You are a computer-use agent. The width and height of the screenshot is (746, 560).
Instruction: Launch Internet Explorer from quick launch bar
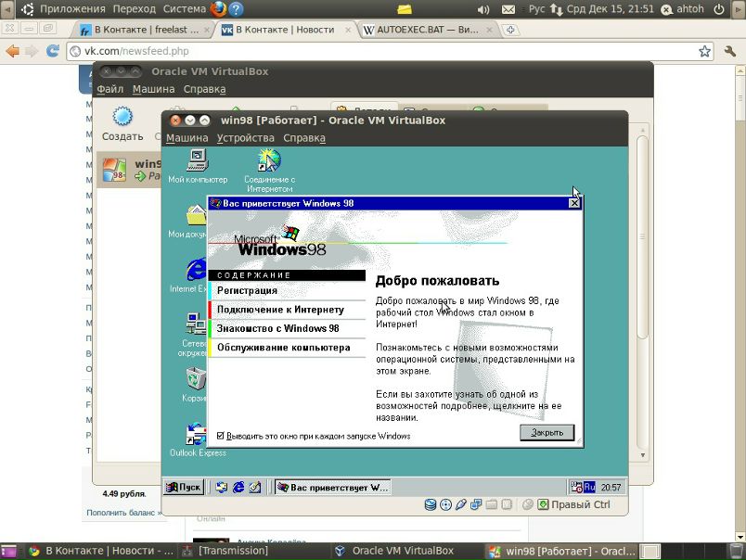[x=238, y=487]
